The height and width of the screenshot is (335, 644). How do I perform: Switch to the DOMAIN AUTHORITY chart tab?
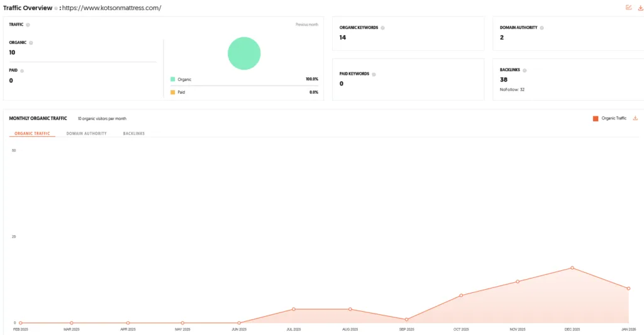pos(86,133)
